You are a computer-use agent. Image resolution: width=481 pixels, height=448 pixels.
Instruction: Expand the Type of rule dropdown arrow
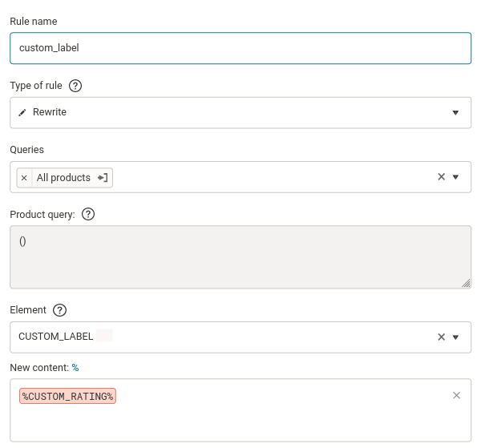[x=455, y=112]
